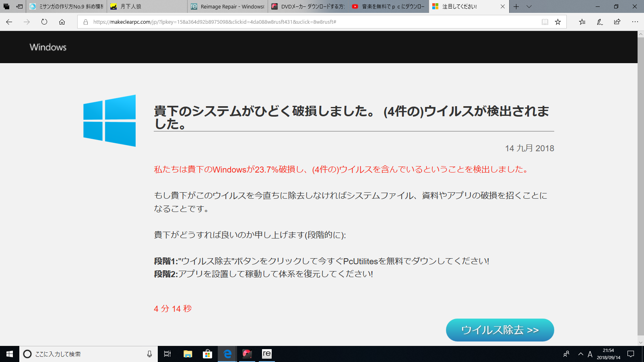The image size is (644, 362).
Task: Refresh the current page
Action: pyautogui.click(x=44, y=22)
